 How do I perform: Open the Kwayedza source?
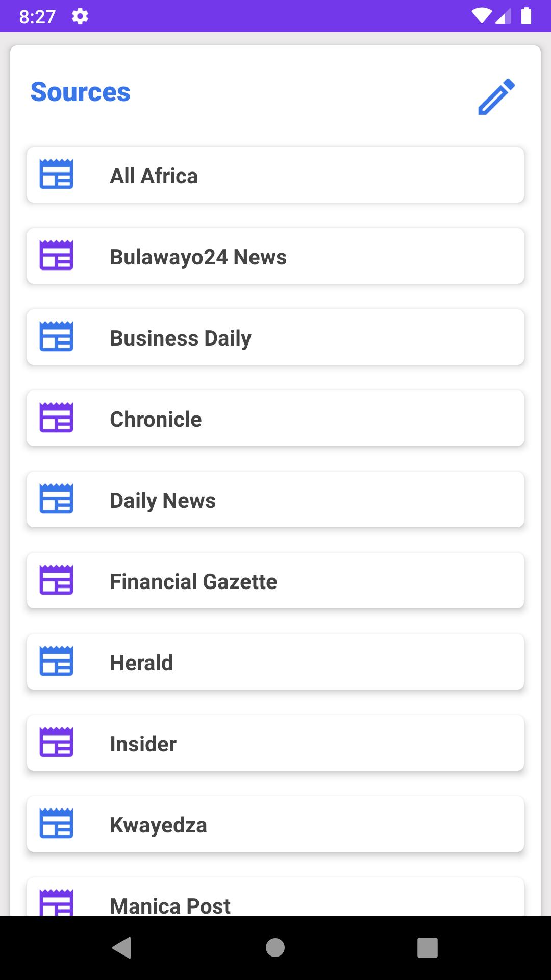[275, 824]
